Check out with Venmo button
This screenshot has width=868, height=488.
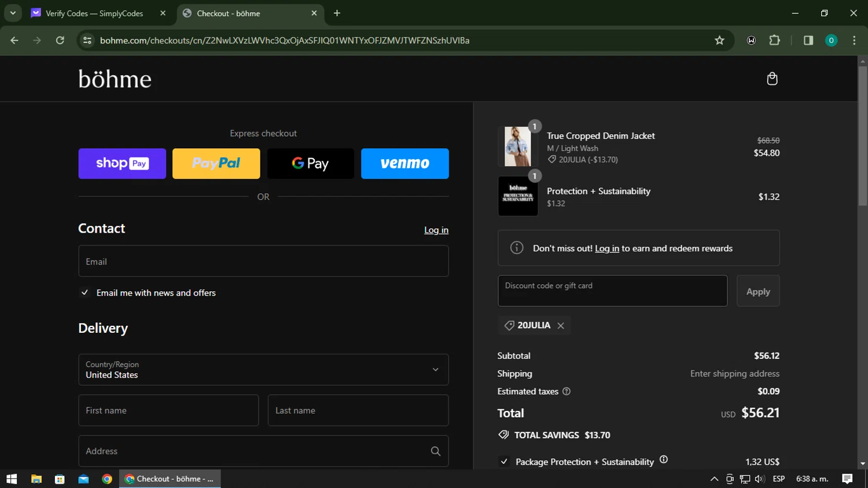(405, 163)
